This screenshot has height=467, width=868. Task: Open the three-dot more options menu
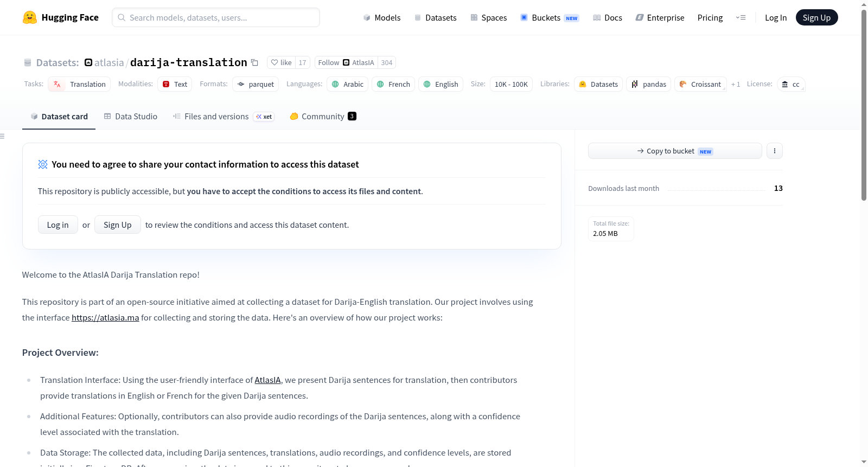coord(775,151)
